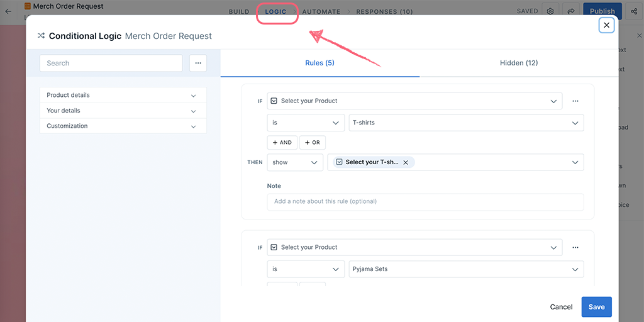Click the Search field in Conditional Logic
Screen dimensions: 644x322
pyautogui.click(x=111, y=64)
